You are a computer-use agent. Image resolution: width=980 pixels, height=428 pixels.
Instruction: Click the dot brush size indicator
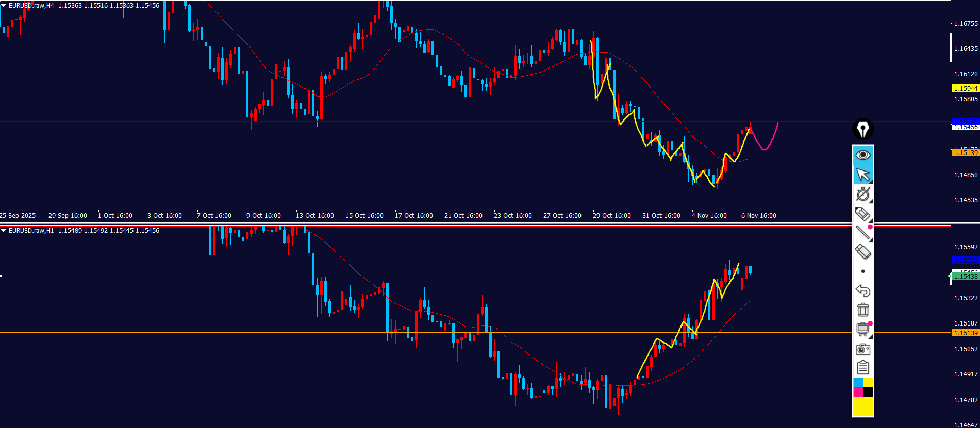pyautogui.click(x=863, y=271)
